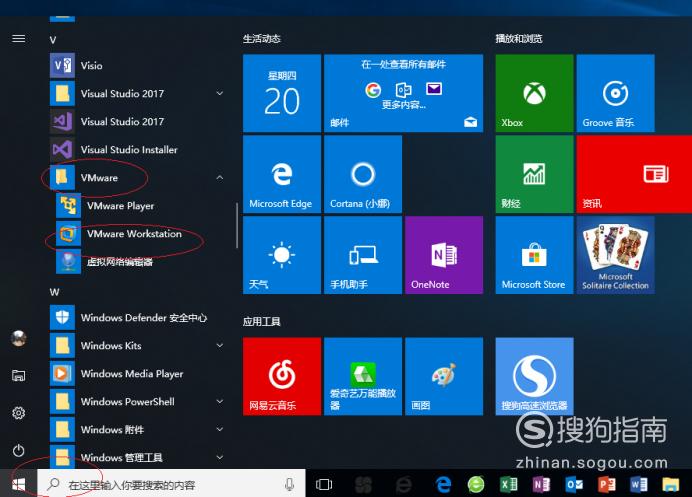The image size is (692, 497).
Task: Open Visio from the app list
Action: (x=137, y=65)
